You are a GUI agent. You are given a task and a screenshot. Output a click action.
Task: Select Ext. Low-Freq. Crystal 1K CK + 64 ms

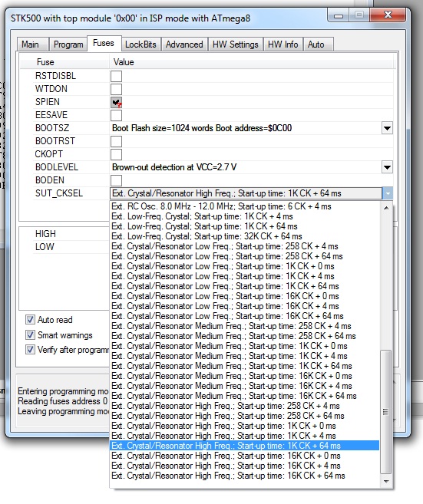(x=244, y=226)
